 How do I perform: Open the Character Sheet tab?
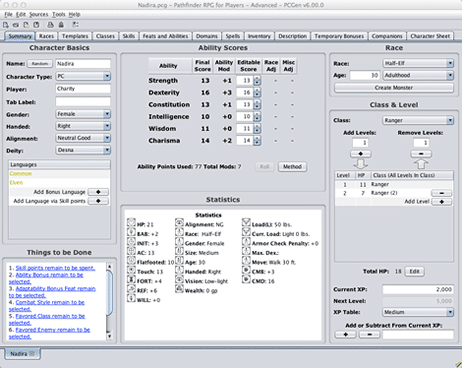pyautogui.click(x=430, y=36)
